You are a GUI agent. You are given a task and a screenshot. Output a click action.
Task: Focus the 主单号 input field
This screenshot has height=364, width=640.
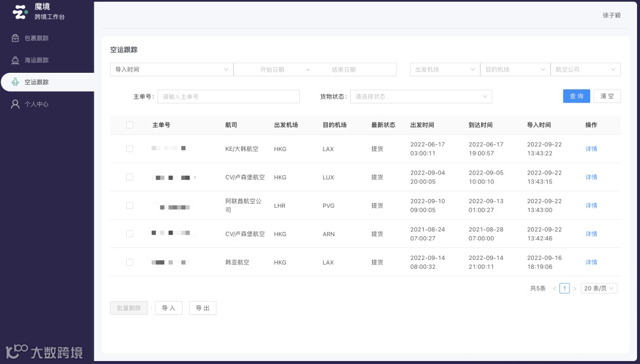pyautogui.click(x=229, y=96)
